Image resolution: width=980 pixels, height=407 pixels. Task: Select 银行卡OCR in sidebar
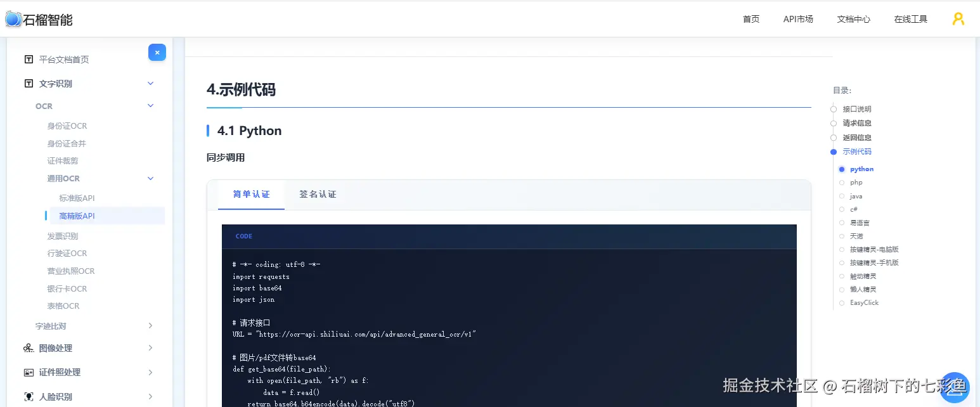pos(67,289)
